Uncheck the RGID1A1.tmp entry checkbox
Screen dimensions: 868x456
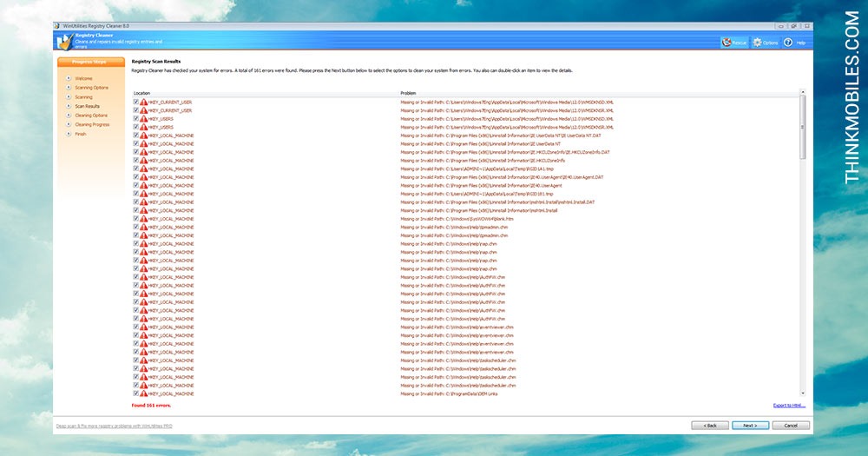(x=136, y=169)
